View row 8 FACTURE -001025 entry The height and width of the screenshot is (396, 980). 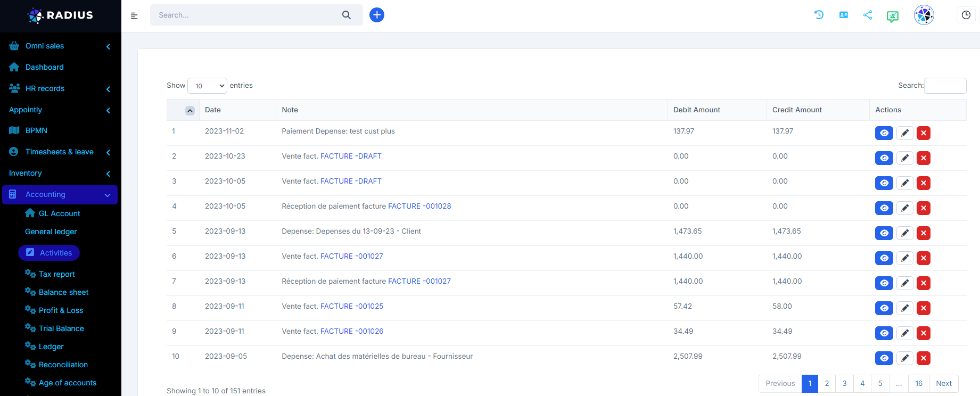click(884, 308)
